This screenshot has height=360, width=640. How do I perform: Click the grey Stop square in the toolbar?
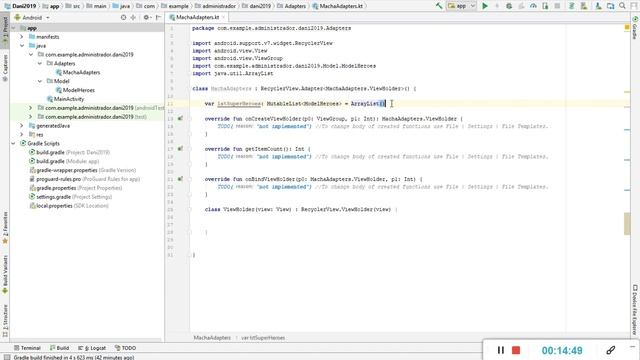(557, 6)
